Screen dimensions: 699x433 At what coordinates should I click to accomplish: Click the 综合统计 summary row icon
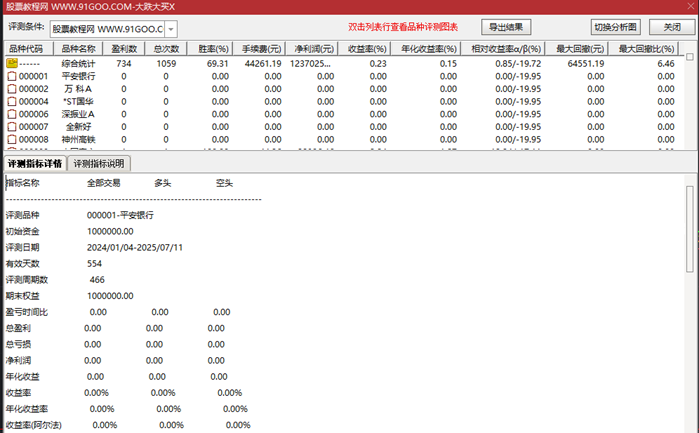click(12, 63)
